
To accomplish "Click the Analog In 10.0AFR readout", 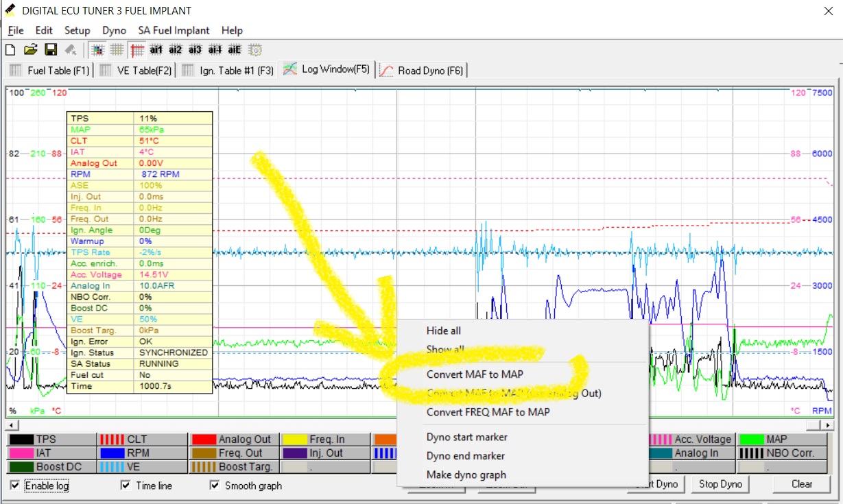I will click(x=157, y=285).
